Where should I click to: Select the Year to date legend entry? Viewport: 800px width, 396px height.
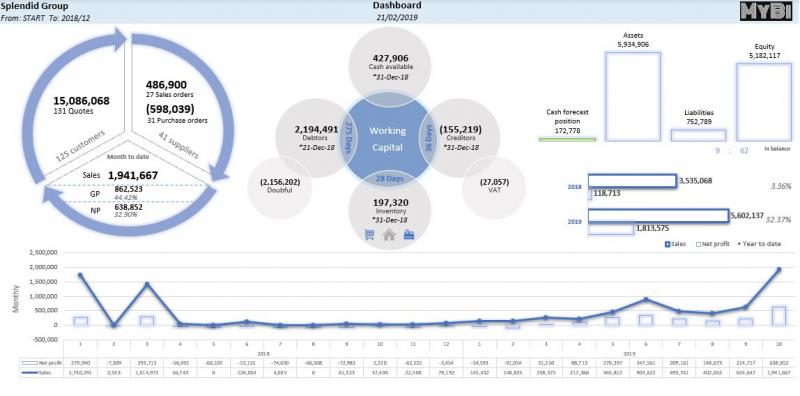(x=759, y=244)
